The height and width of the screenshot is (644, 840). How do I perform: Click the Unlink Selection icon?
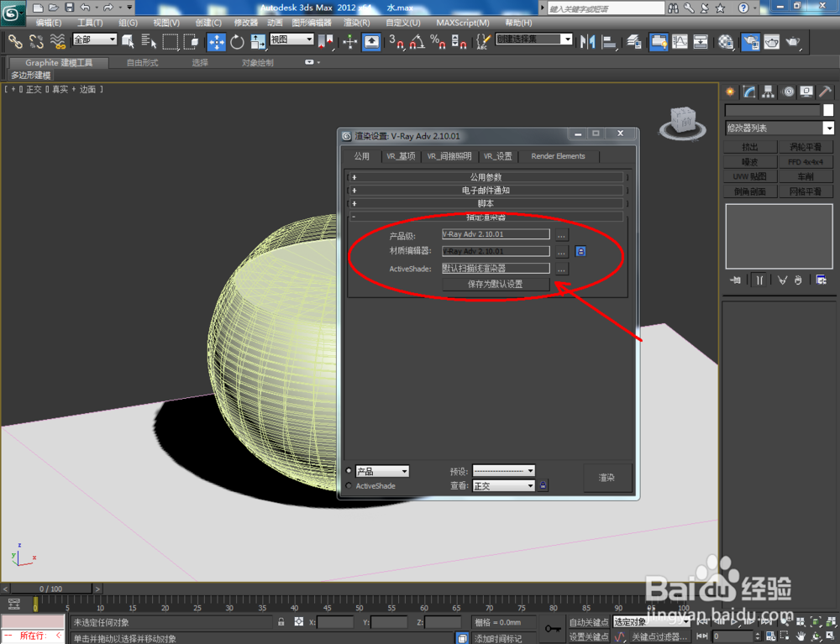(x=36, y=41)
